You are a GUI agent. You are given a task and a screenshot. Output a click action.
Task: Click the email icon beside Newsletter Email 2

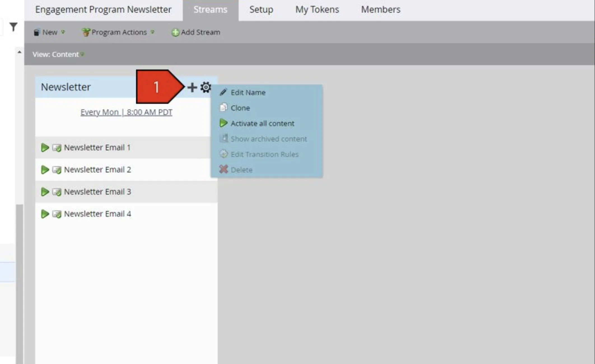[57, 170]
